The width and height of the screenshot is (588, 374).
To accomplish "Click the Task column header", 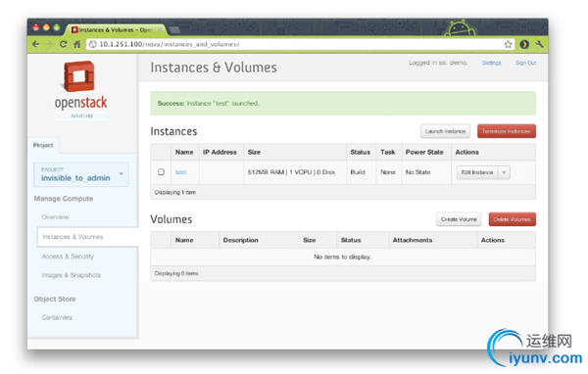I will [x=388, y=152].
